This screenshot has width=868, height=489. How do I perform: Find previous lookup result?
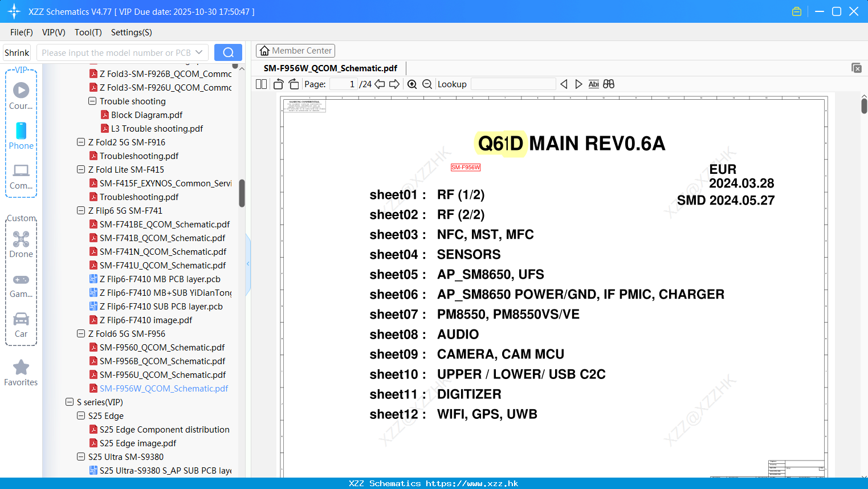pyautogui.click(x=564, y=84)
